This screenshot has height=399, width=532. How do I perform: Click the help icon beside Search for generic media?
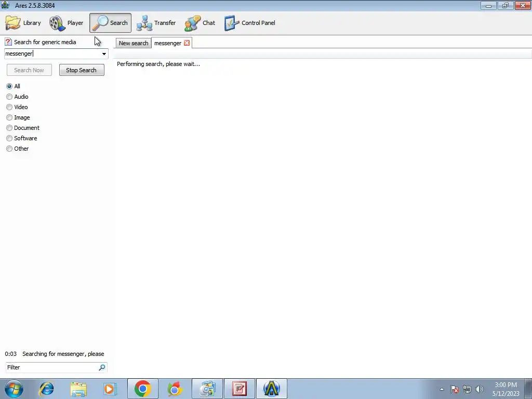pyautogui.click(x=8, y=42)
